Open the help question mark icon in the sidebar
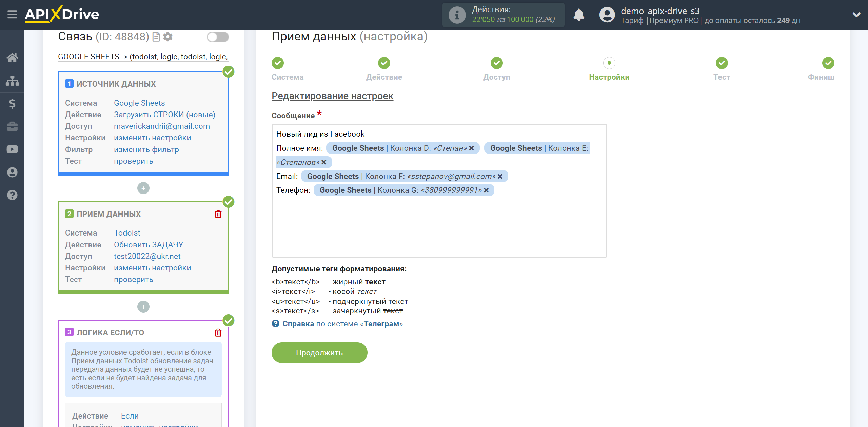Viewport: 868px width, 427px height. 12,195
